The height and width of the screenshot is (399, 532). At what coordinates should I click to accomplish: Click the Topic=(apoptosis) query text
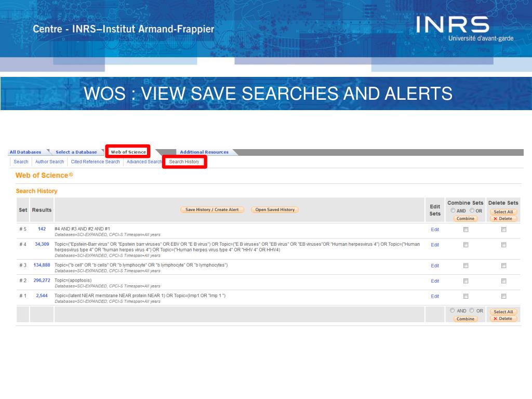point(73,280)
